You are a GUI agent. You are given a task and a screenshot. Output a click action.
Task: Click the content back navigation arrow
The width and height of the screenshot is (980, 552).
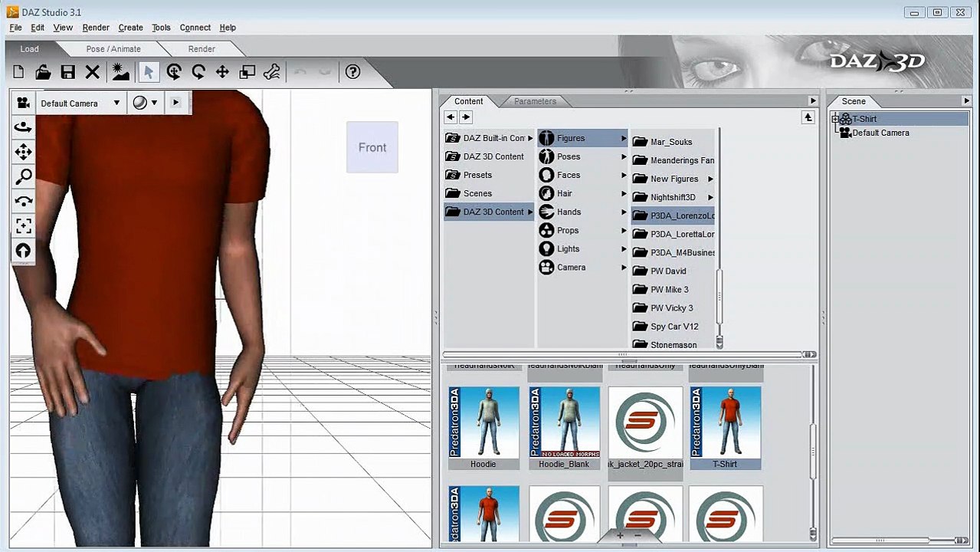(x=451, y=117)
